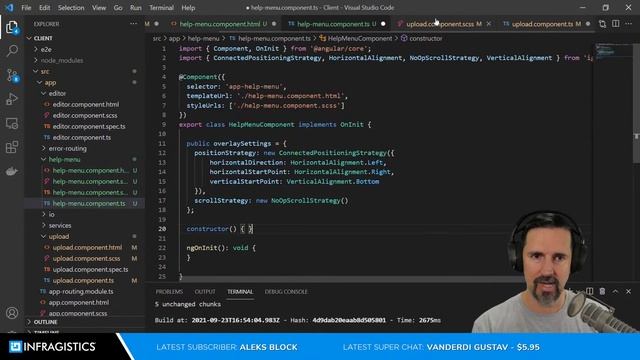640x360 pixels.
Task: Switch to Problems panel tab
Action: click(x=169, y=291)
